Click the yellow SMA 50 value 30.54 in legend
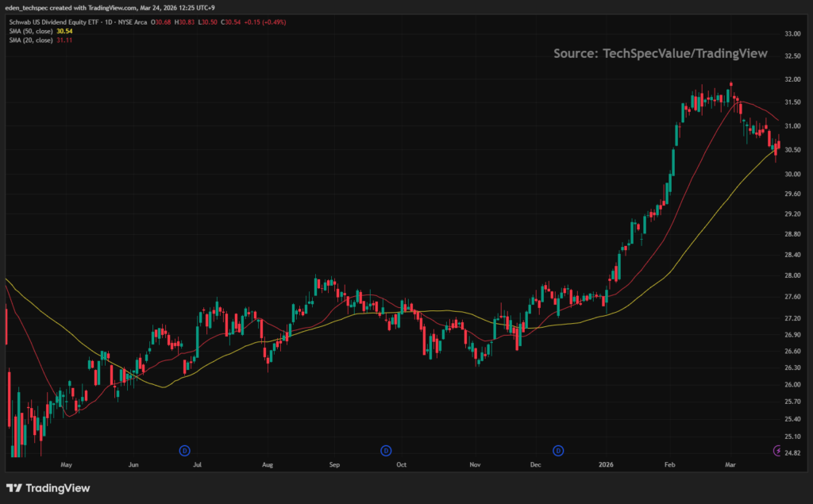The image size is (813, 504). click(x=64, y=31)
